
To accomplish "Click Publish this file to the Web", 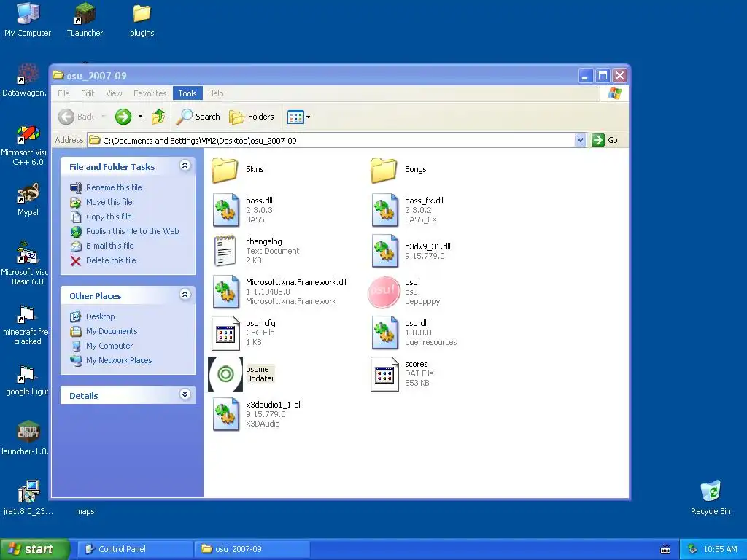I will (x=133, y=231).
